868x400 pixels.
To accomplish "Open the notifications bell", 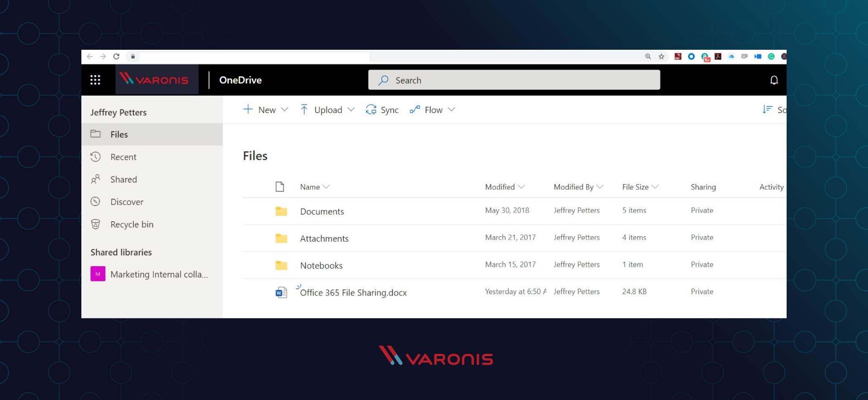I will click(x=774, y=80).
